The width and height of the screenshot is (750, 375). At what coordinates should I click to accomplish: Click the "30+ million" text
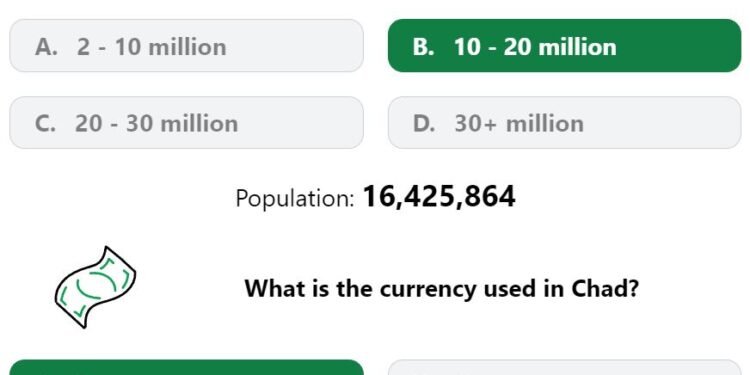tap(519, 123)
